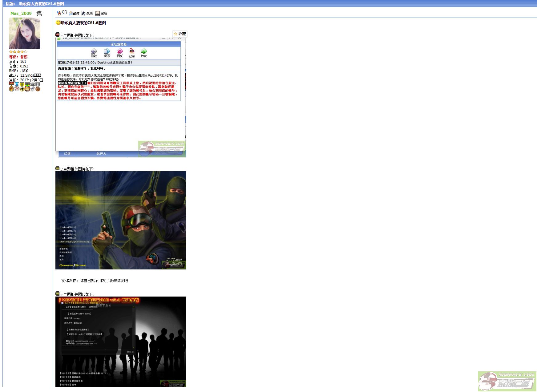Image resolution: width=537 pixels, height=392 pixels.
Task: Click the 记录 history icon in message screenshot
Action: 132,53
